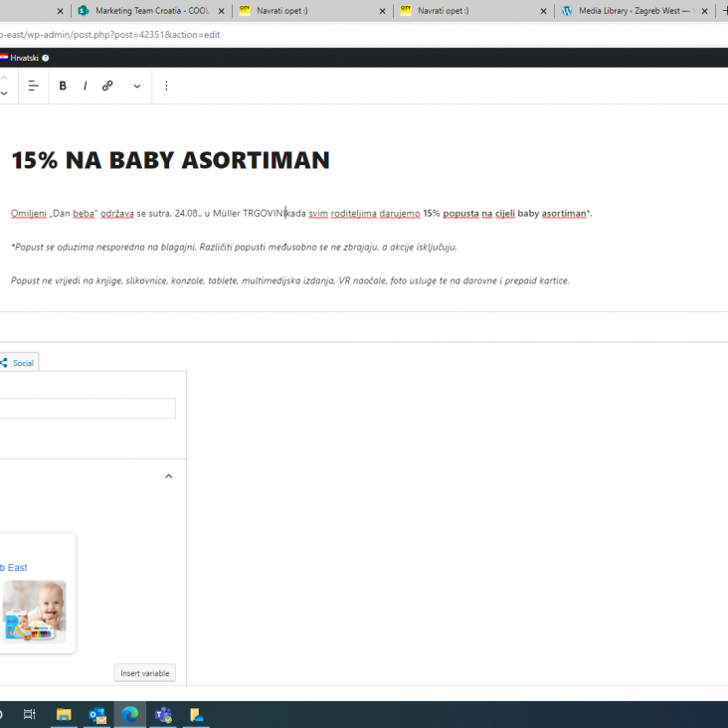
Task: Click the Insert variable button
Action: (145, 673)
